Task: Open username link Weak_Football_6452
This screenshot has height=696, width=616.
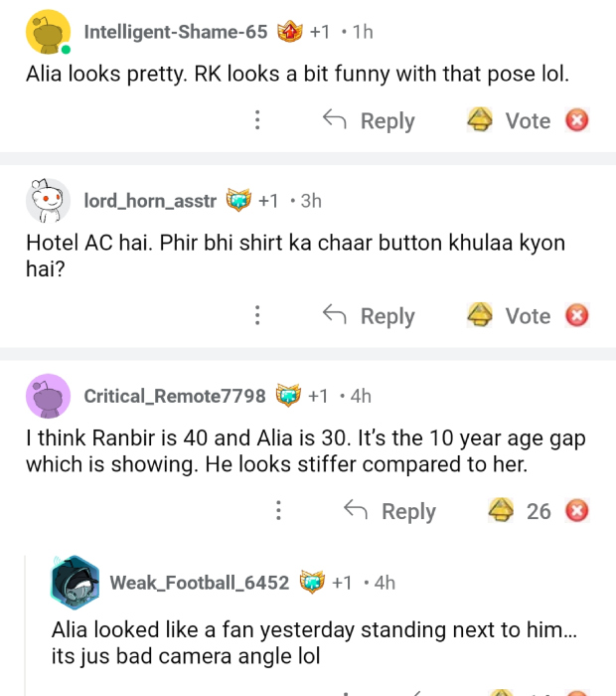Action: tap(199, 582)
